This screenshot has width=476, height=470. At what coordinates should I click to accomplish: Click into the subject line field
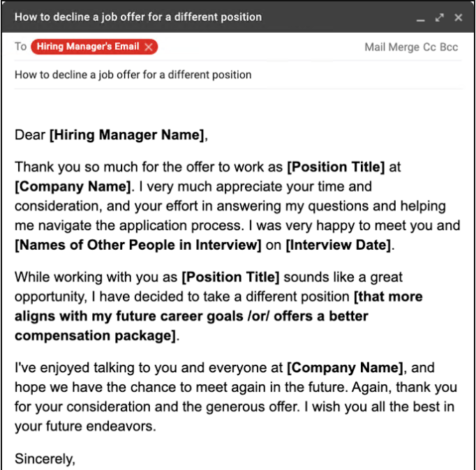(x=237, y=75)
